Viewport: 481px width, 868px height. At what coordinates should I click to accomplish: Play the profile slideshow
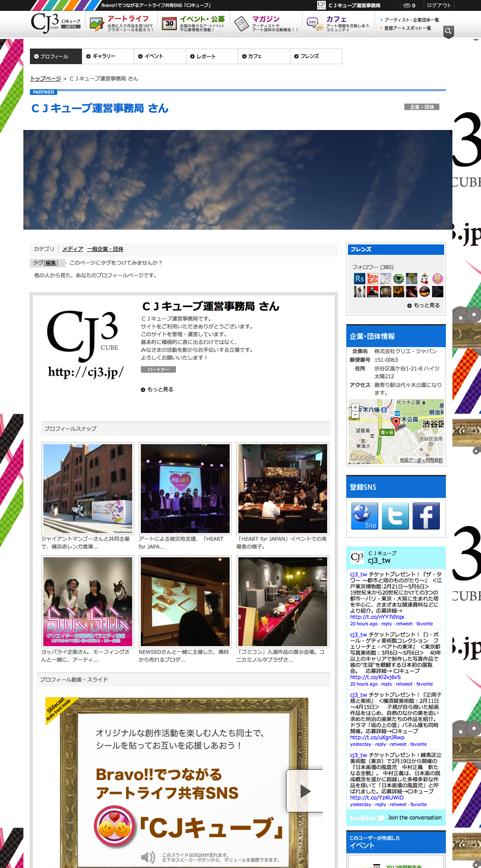point(305,791)
